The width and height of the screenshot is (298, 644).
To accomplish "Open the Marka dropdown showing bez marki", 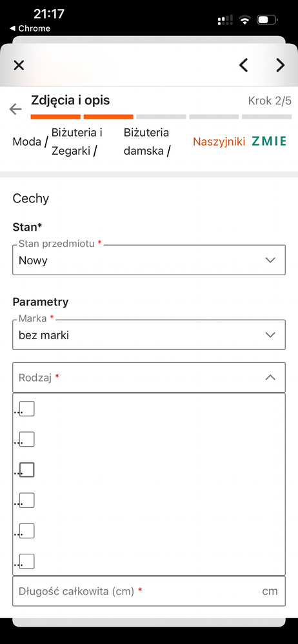I will pos(149,335).
